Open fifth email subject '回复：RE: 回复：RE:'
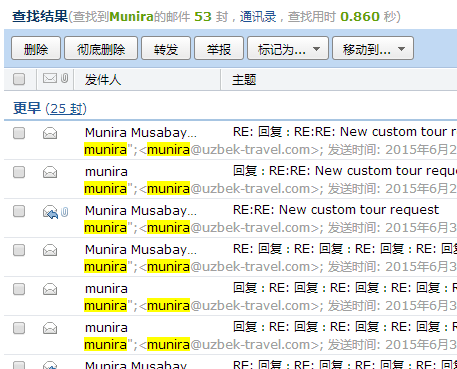The width and height of the screenshot is (457, 369). [x=345, y=288]
